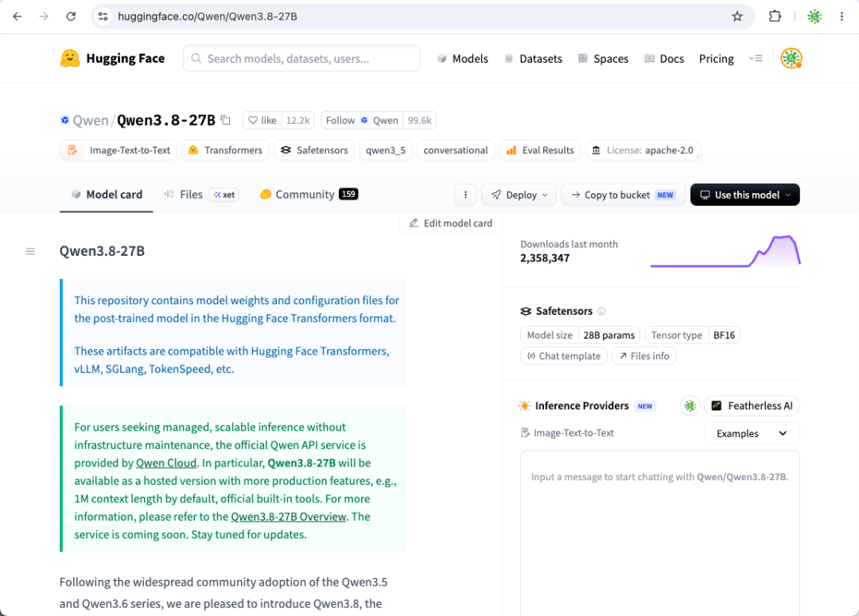Switch to the Model card tab
The height and width of the screenshot is (616, 859).
107,195
